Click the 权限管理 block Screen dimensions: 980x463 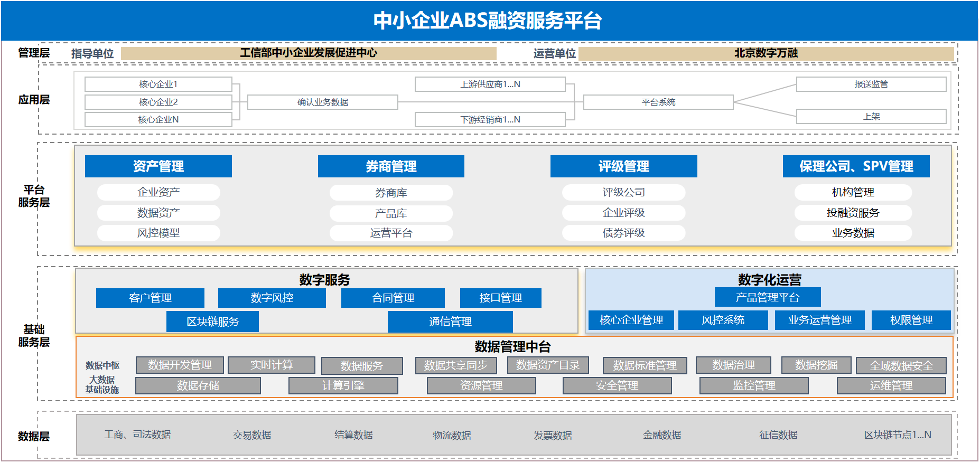[x=911, y=320]
